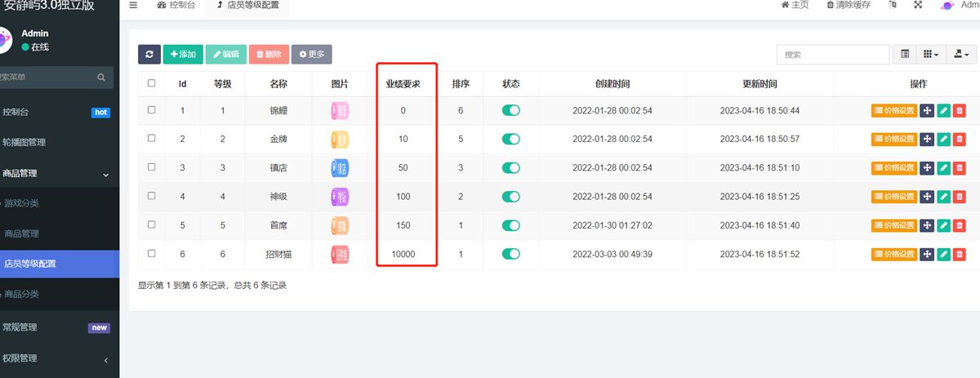980x378 pixels.
Task: Select the checkbox for row Id 5
Action: [151, 225]
